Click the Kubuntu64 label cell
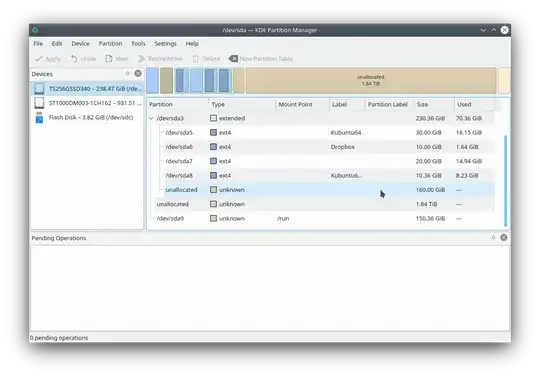 click(x=346, y=133)
